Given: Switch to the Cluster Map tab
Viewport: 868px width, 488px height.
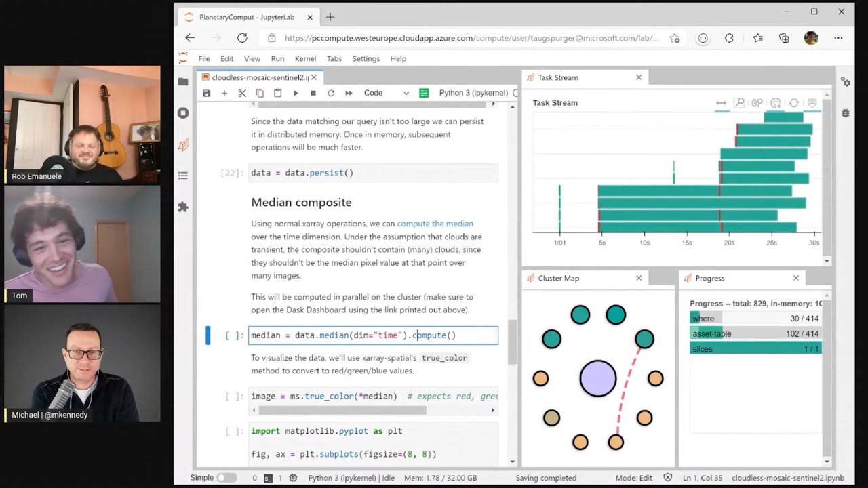Looking at the screenshot, I should pos(558,279).
